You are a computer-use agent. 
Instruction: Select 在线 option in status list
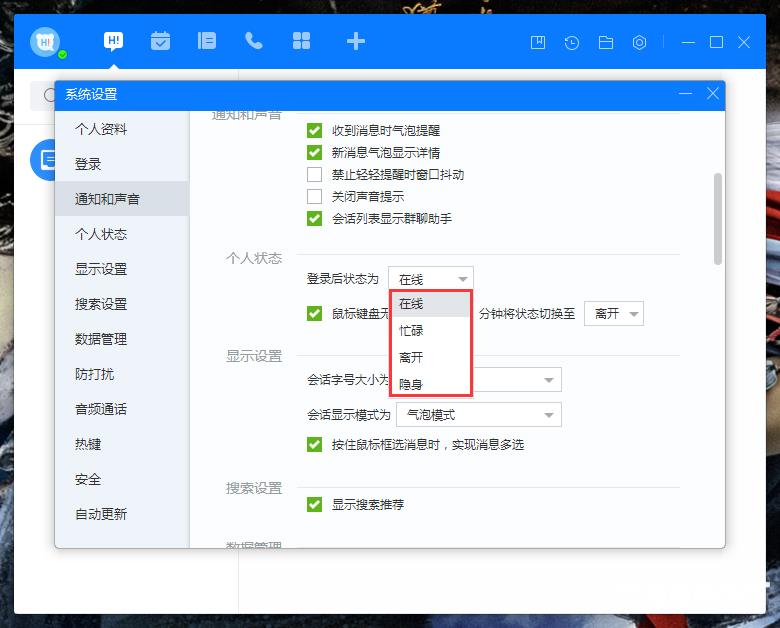click(431, 304)
